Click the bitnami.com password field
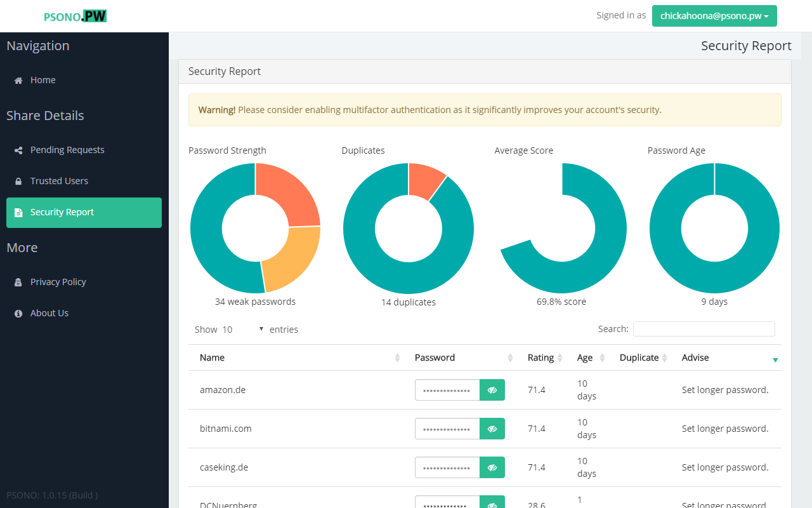 click(x=447, y=429)
